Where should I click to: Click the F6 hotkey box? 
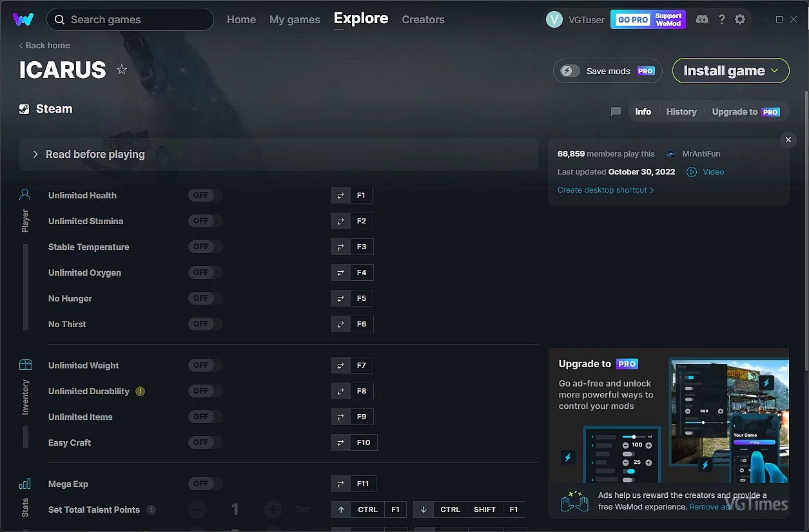coord(362,324)
